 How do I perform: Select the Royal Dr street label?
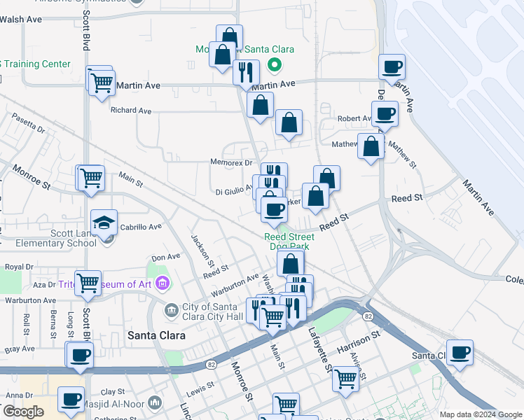19,267
